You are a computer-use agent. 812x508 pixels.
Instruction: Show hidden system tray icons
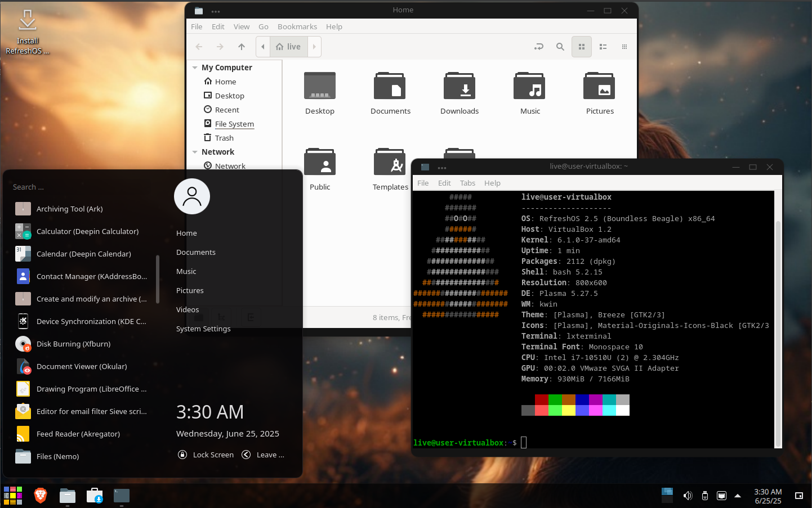click(x=738, y=496)
